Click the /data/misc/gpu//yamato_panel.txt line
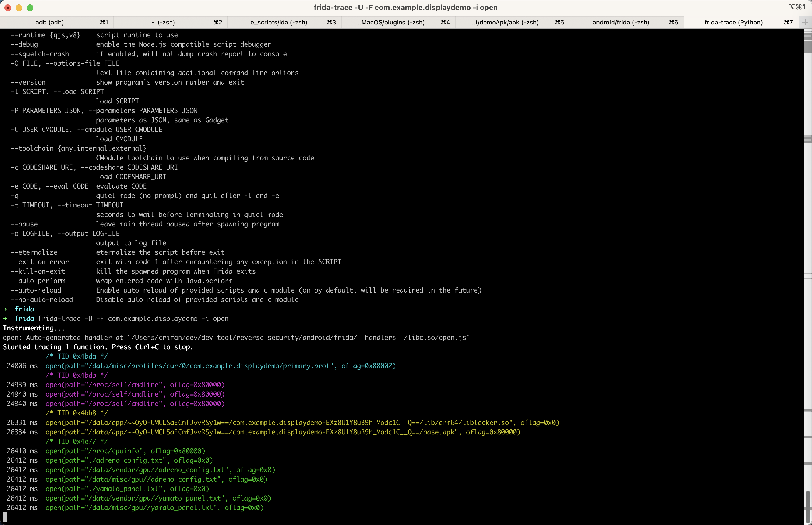 click(135, 507)
